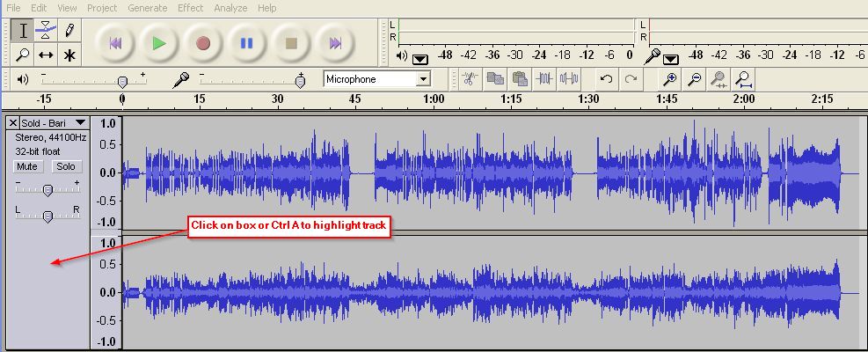Select the Draw pencil tool
868x352 pixels.
click(69, 31)
